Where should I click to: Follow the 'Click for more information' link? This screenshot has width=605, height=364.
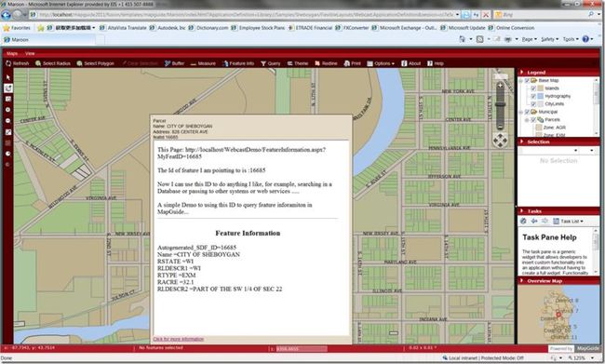pos(179,339)
